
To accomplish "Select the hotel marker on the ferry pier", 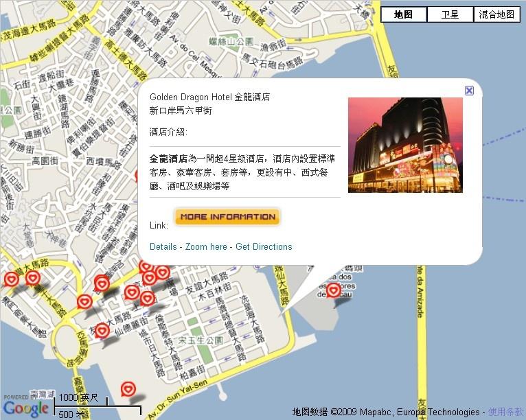I will pos(334,290).
